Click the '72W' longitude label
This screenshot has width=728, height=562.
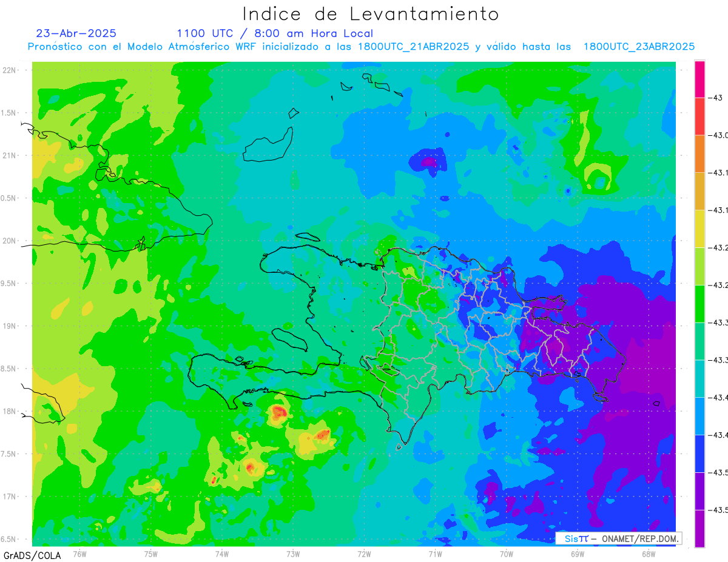click(x=364, y=554)
